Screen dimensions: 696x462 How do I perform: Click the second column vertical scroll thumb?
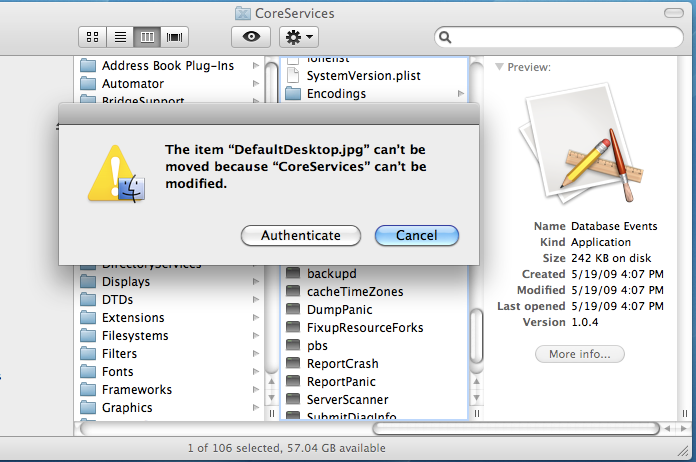tap(476, 336)
